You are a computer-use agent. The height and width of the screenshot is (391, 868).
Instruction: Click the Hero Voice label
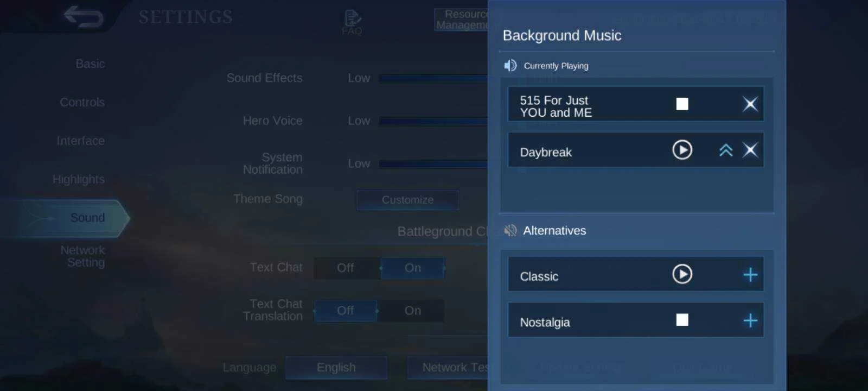point(273,121)
